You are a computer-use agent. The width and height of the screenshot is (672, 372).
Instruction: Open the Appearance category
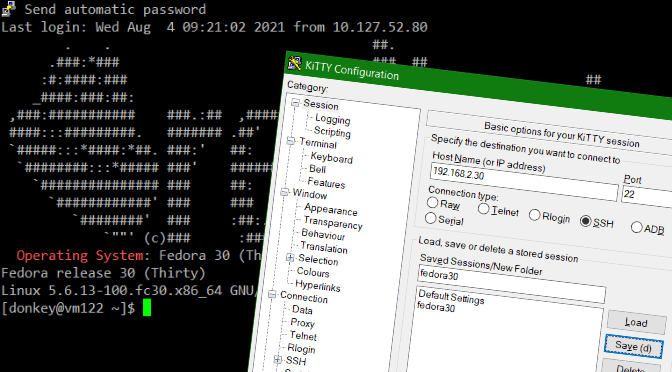point(330,210)
